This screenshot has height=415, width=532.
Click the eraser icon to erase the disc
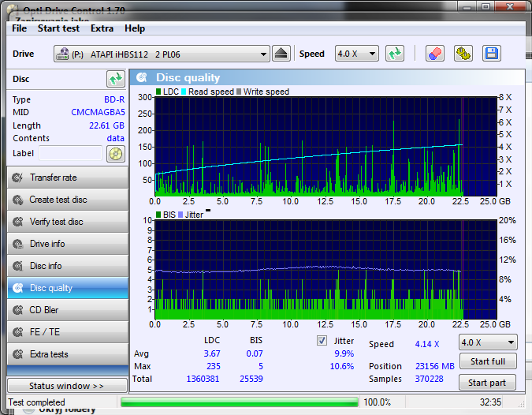(x=434, y=54)
